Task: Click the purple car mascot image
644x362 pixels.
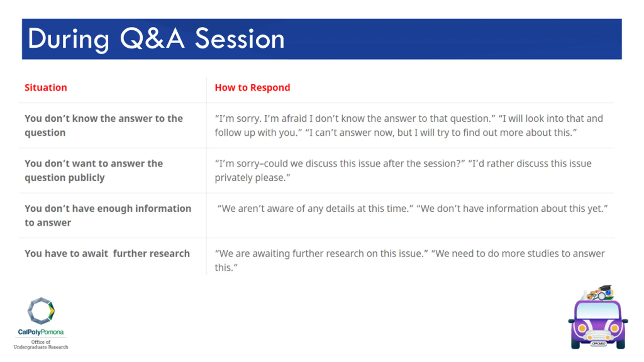Action: (x=598, y=317)
